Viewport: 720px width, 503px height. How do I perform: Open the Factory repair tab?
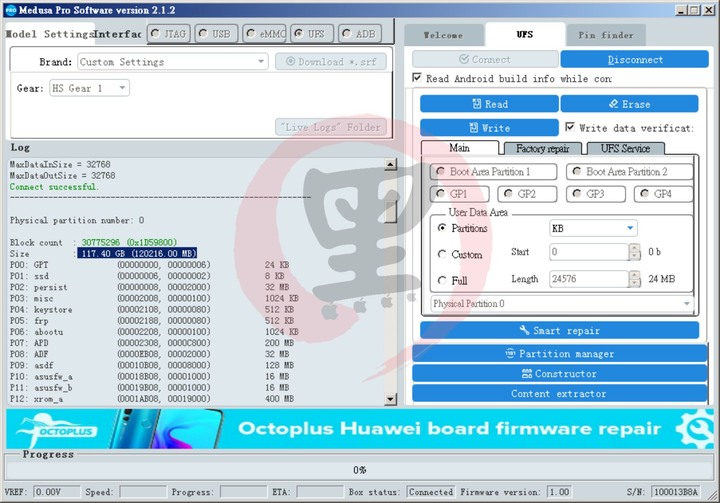(x=542, y=148)
